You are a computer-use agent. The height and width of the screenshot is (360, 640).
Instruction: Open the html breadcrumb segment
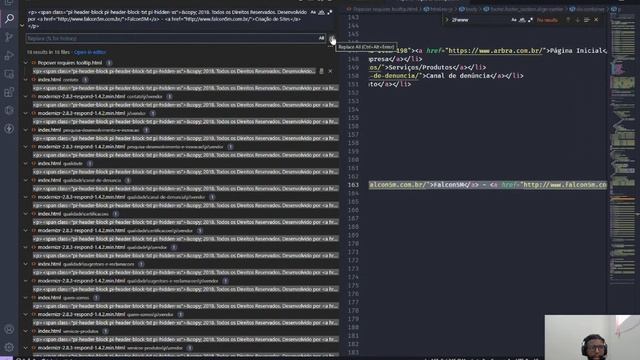[x=439, y=9]
